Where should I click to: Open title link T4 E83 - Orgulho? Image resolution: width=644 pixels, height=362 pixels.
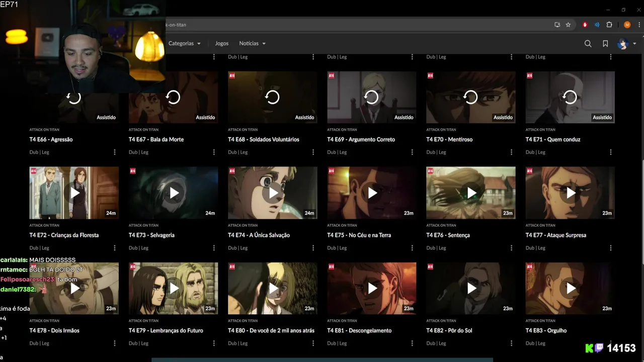pyautogui.click(x=546, y=330)
